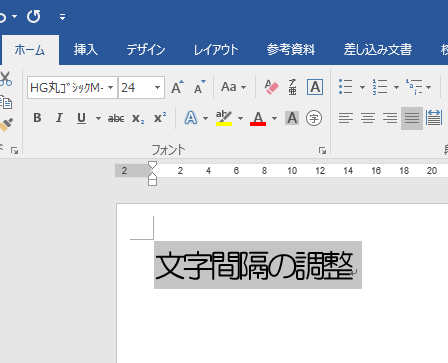
Task: Toggle Underline formatting
Action: (x=81, y=118)
